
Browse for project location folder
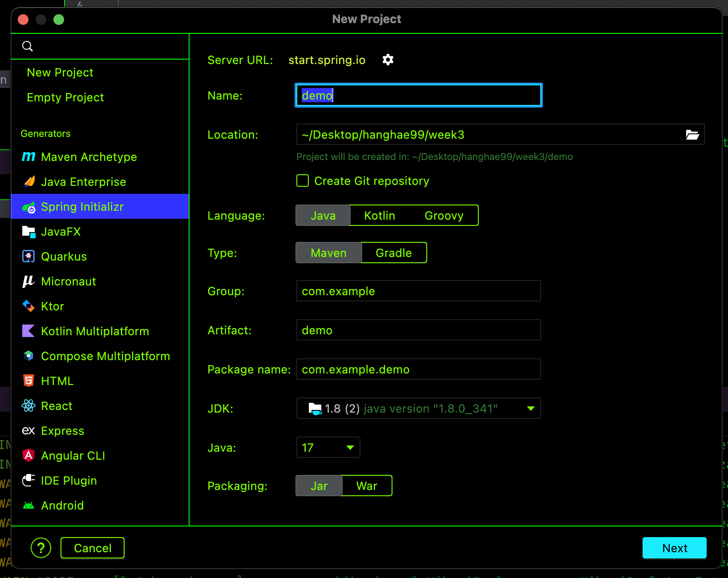point(692,135)
